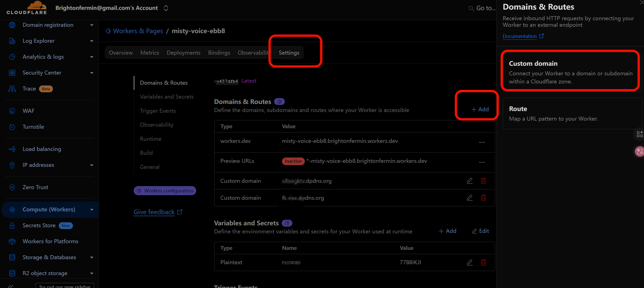Click the edit pencil for PASSWORD variable

click(x=470, y=262)
